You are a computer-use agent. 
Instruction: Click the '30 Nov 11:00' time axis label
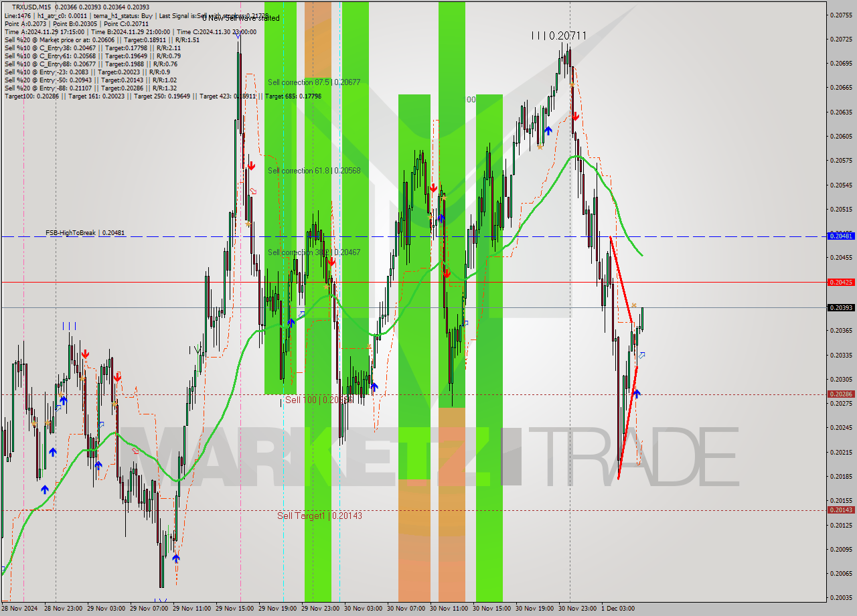449,608
